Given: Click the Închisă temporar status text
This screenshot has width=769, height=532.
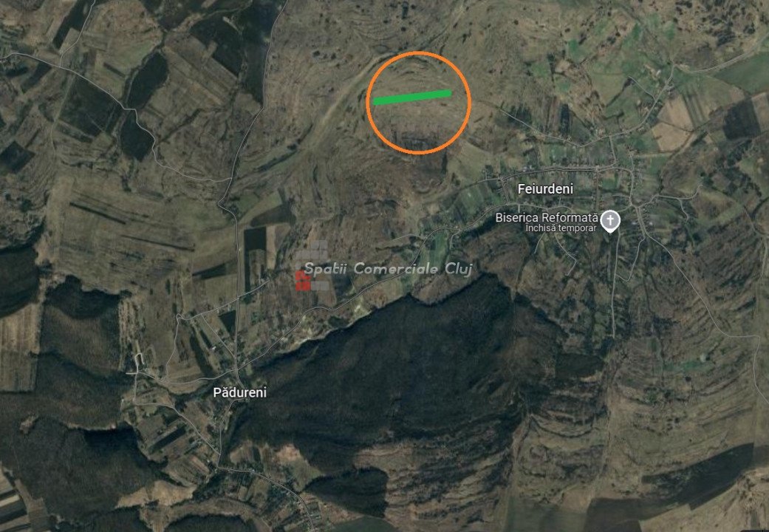Looking at the screenshot, I should [x=561, y=228].
